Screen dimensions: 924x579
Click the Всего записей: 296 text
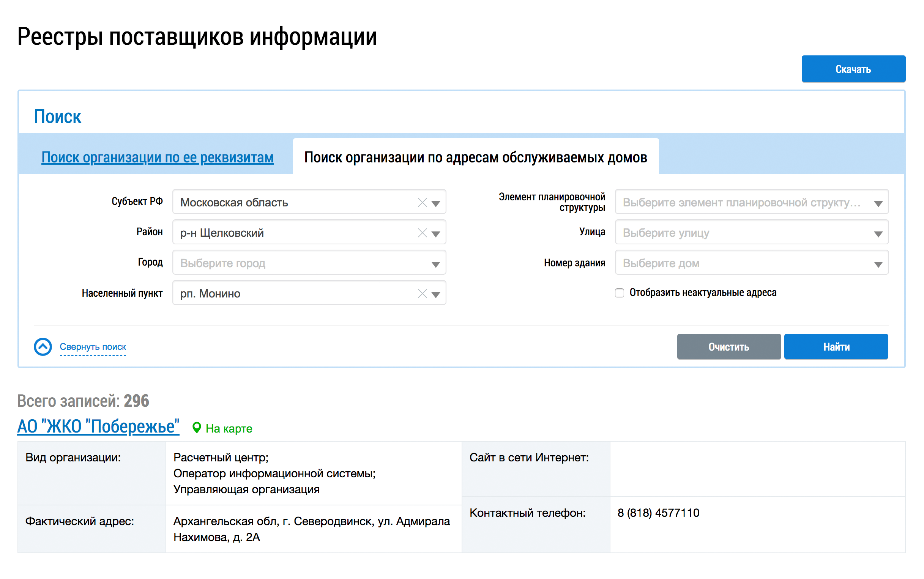pyautogui.click(x=83, y=401)
